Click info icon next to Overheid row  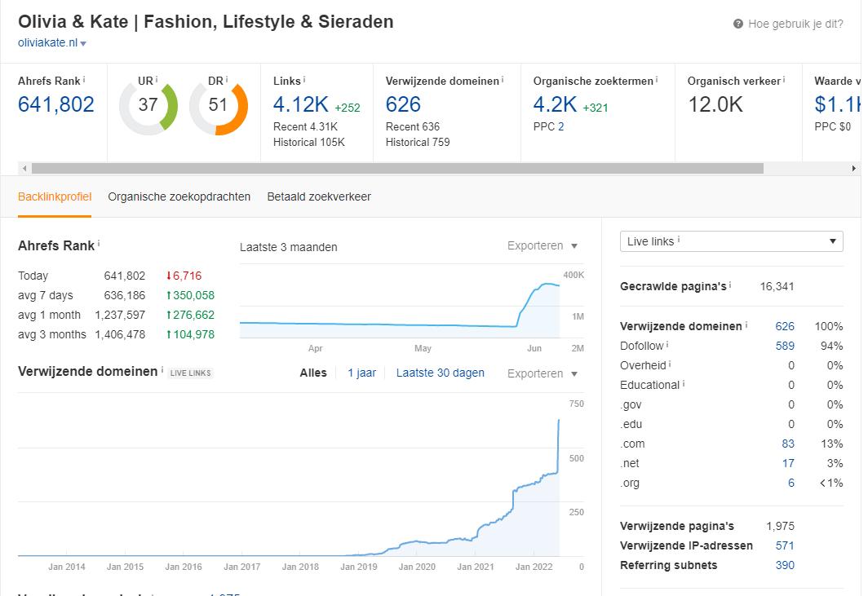(671, 364)
